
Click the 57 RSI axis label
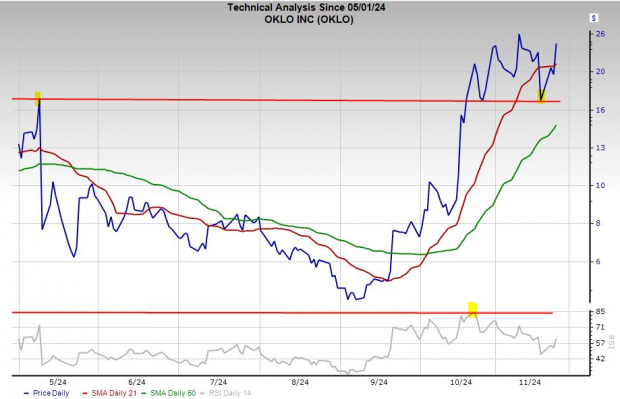(601, 343)
